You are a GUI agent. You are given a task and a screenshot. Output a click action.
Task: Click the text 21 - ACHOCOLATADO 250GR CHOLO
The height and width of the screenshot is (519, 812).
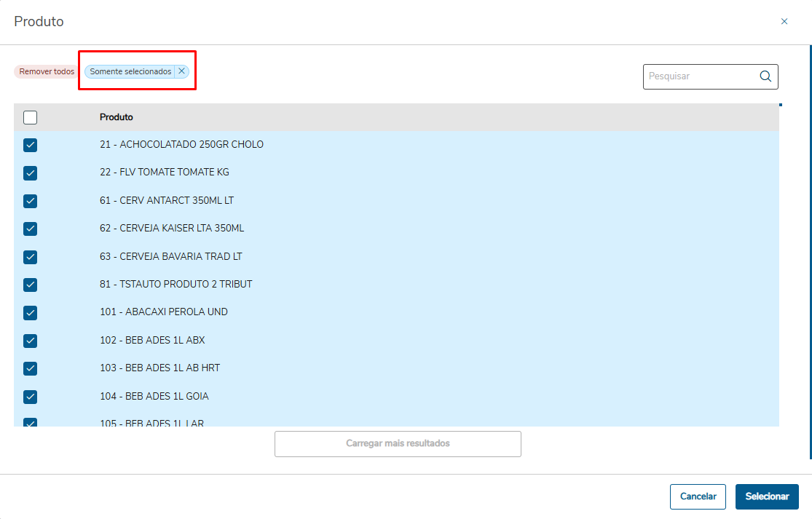pos(182,144)
